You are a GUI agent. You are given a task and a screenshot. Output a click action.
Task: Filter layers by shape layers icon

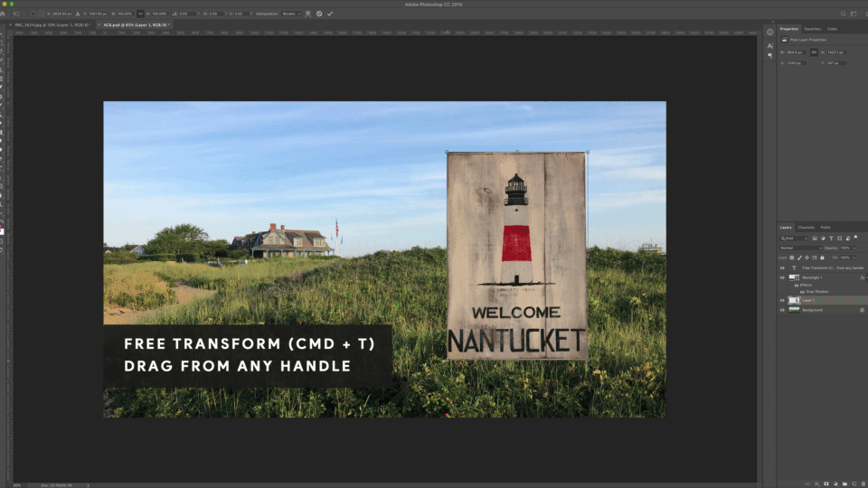point(839,239)
